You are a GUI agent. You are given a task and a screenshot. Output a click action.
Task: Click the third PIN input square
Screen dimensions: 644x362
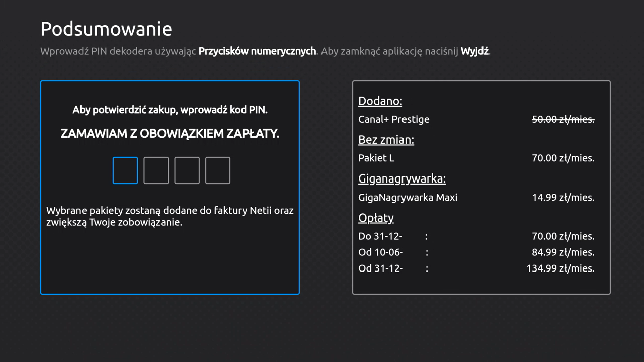tap(187, 170)
